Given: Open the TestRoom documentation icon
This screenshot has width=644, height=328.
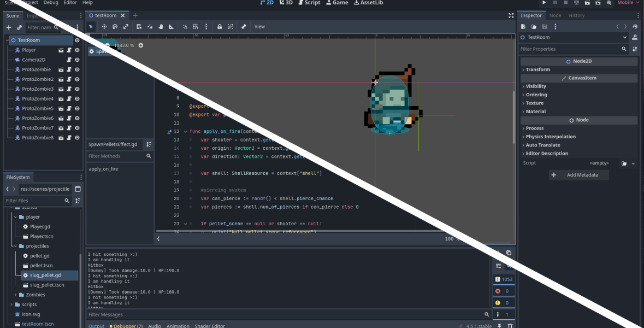Looking at the screenshot, I should click(x=634, y=37).
